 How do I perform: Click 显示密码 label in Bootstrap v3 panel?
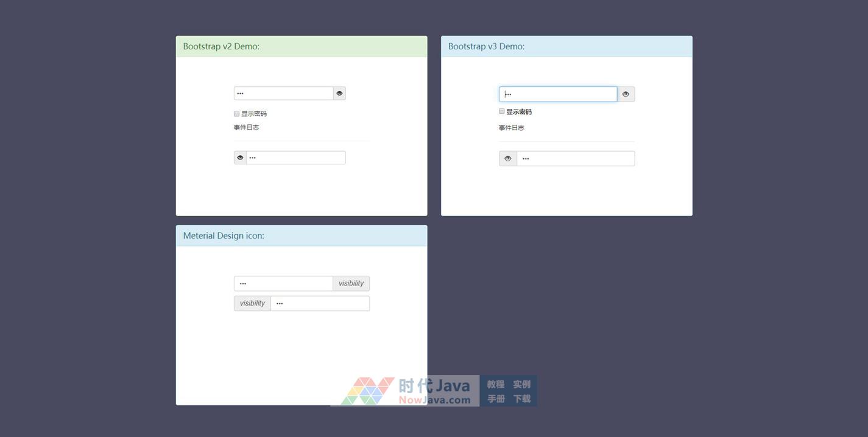tap(519, 112)
